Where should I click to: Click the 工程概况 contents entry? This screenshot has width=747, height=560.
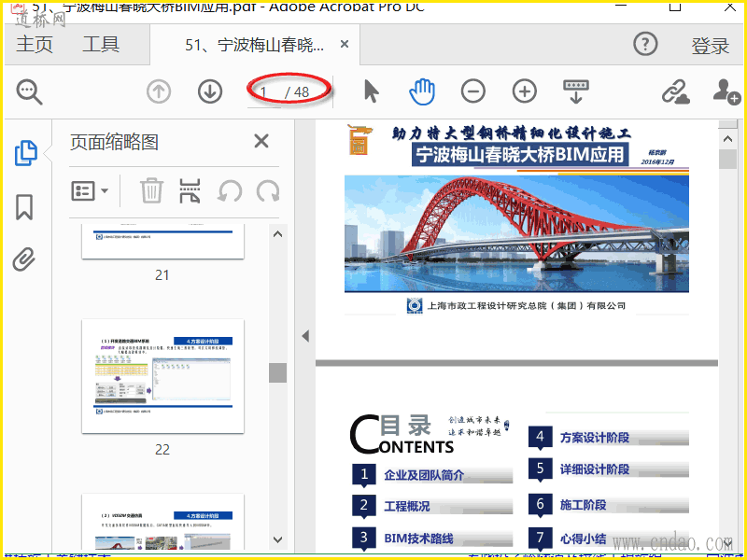click(407, 506)
